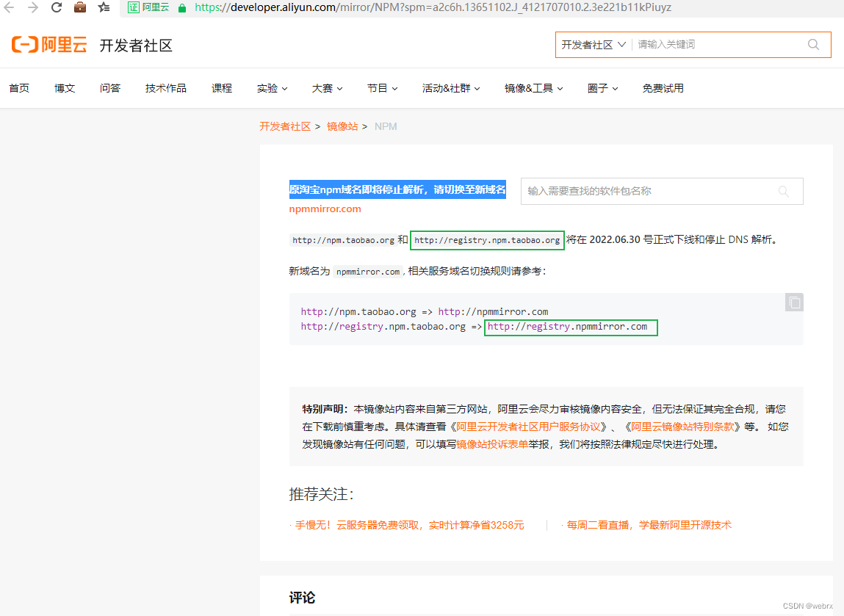Open the 每周二看直播 promo link
Screen dimensions: 844x616
tap(649, 525)
